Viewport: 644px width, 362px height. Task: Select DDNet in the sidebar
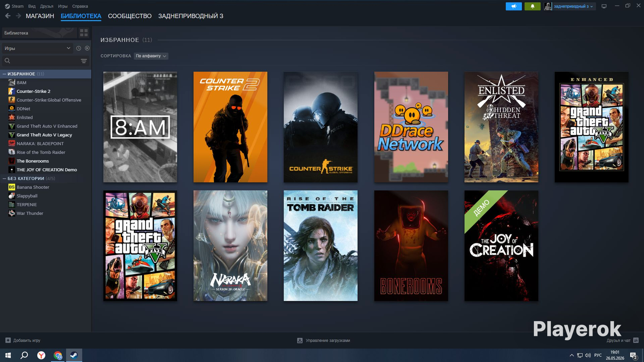tap(45, 109)
